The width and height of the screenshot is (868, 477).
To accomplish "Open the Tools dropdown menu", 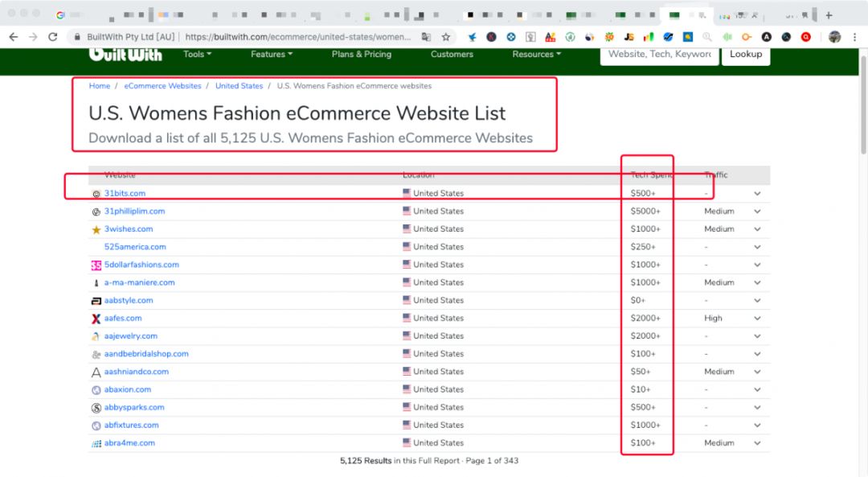I will (197, 54).
